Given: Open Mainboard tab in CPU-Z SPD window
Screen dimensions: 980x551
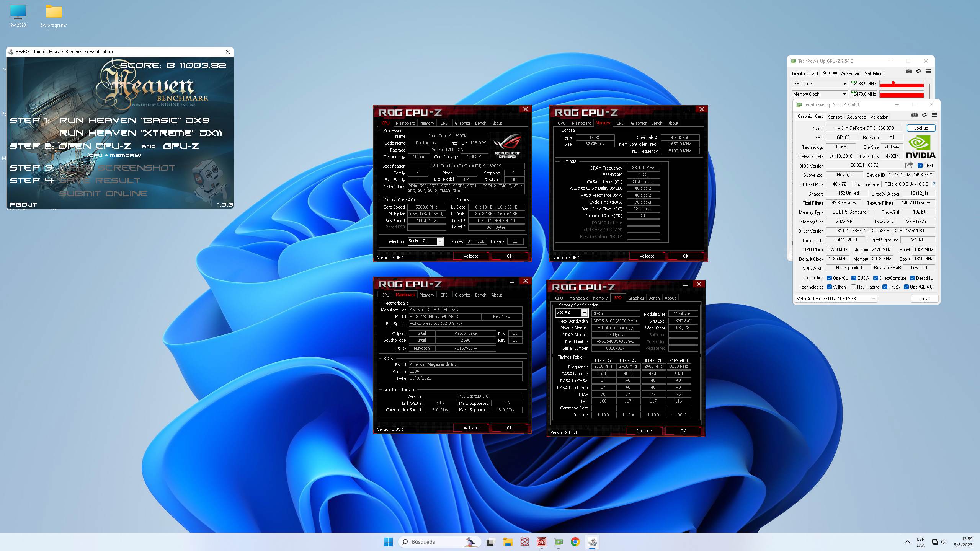Looking at the screenshot, I should 578,298.
